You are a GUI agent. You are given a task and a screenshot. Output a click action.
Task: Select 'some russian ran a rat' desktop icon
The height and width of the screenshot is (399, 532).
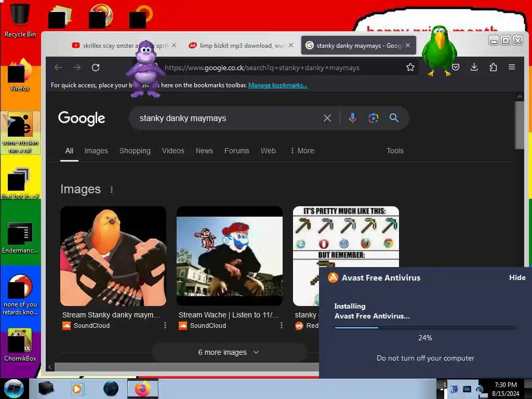click(x=20, y=133)
